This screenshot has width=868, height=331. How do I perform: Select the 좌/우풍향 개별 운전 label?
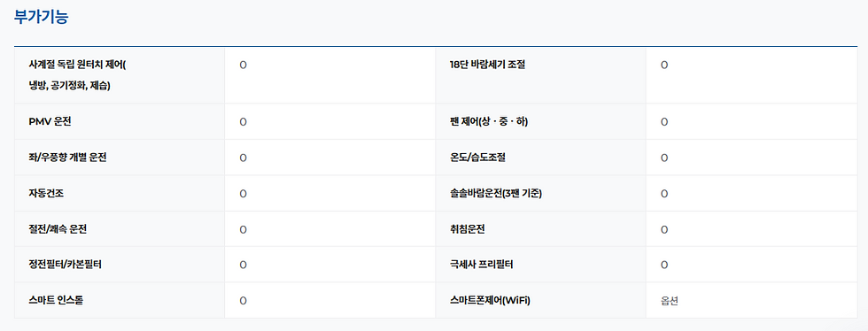click(67, 158)
